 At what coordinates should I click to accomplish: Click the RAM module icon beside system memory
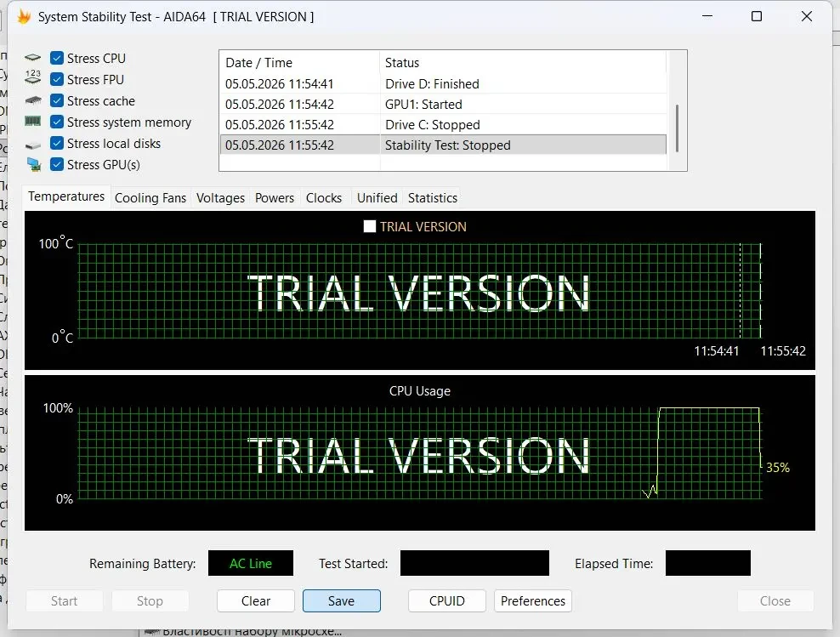point(32,122)
